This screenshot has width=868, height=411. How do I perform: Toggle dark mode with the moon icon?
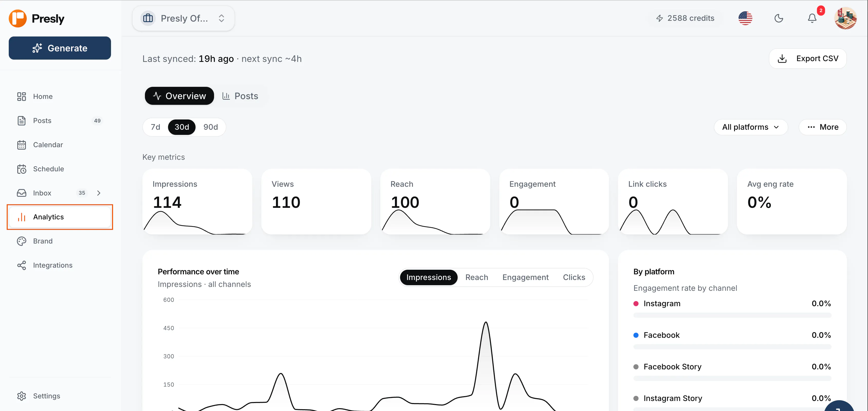pos(779,18)
